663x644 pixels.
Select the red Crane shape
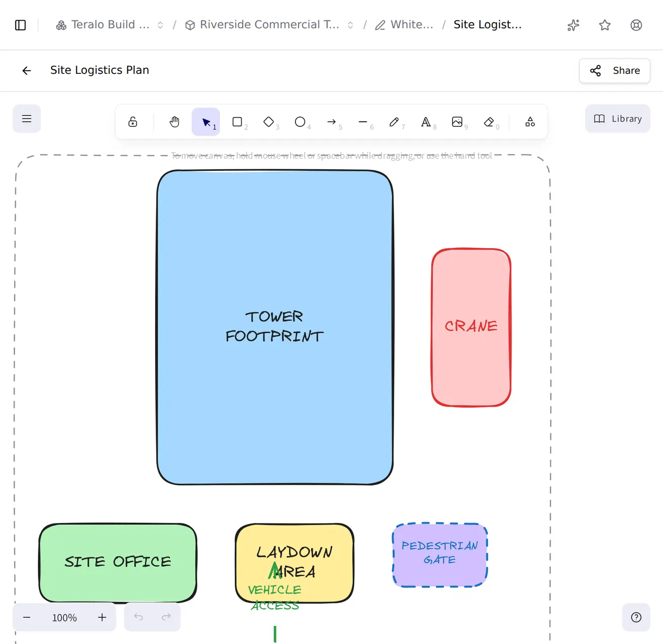[x=471, y=328]
